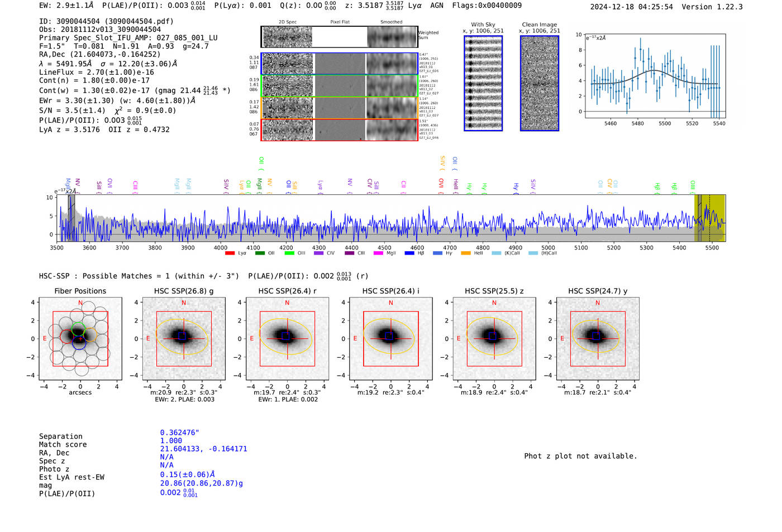
Task: Open the HSC SSP(26.4) r cutout
Action: pos(288,339)
